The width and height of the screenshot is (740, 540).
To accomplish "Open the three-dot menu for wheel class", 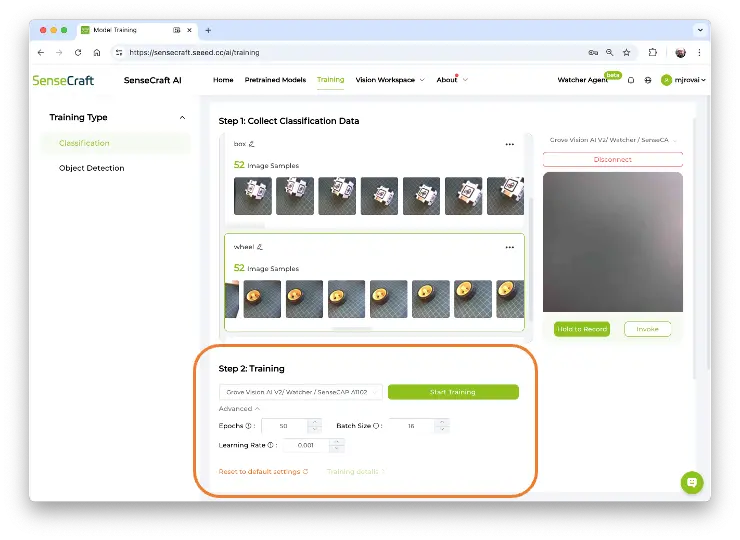I will (509, 245).
